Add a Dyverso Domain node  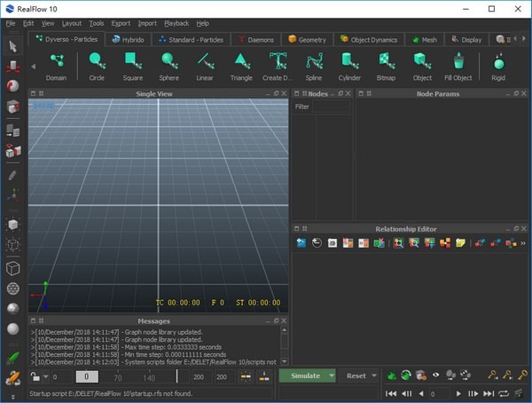click(57, 67)
